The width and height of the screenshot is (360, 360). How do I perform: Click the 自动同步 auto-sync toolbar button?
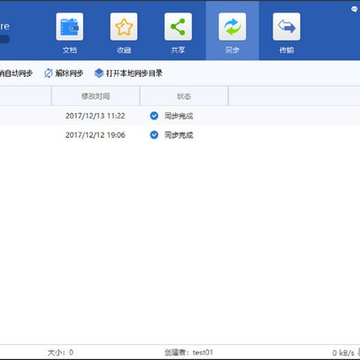click(x=16, y=73)
